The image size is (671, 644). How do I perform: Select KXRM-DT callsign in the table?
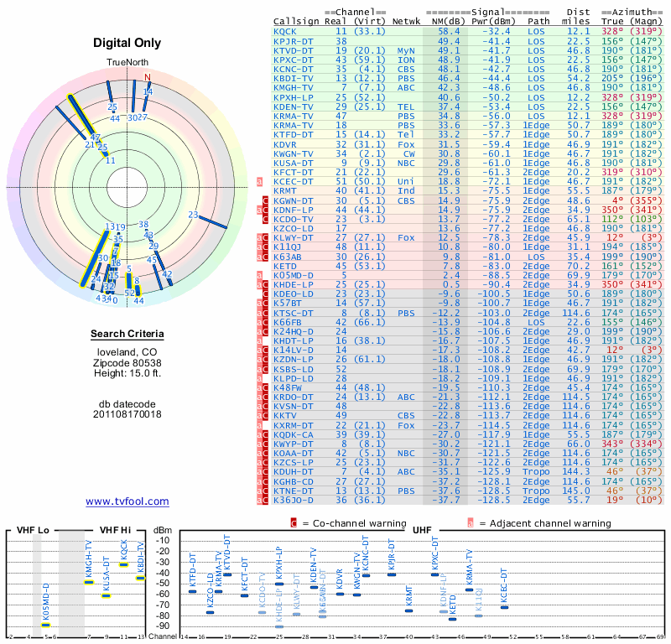click(x=294, y=426)
